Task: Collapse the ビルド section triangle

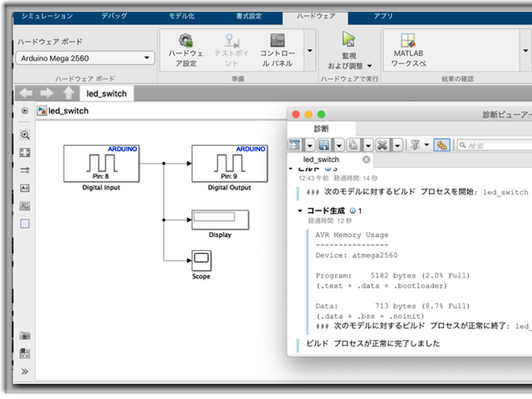Action: coord(291,168)
